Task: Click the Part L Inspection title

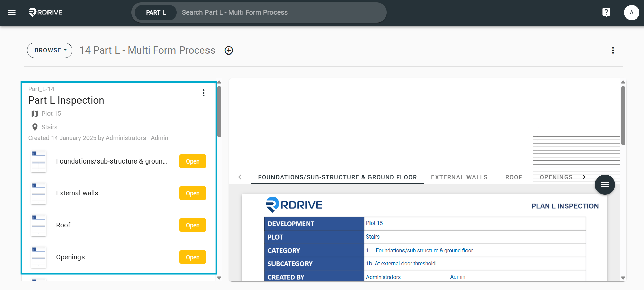Action: click(66, 100)
